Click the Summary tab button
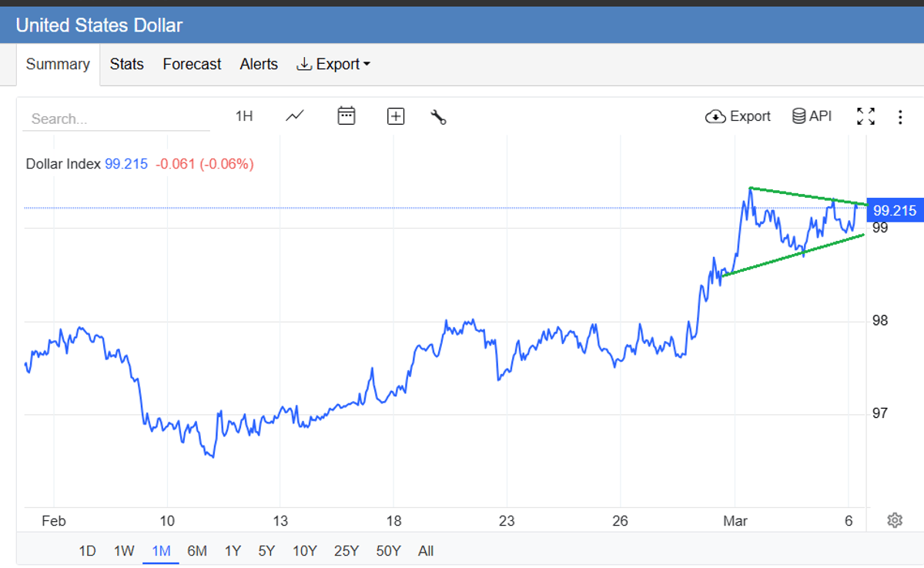The image size is (924, 568). coord(58,65)
